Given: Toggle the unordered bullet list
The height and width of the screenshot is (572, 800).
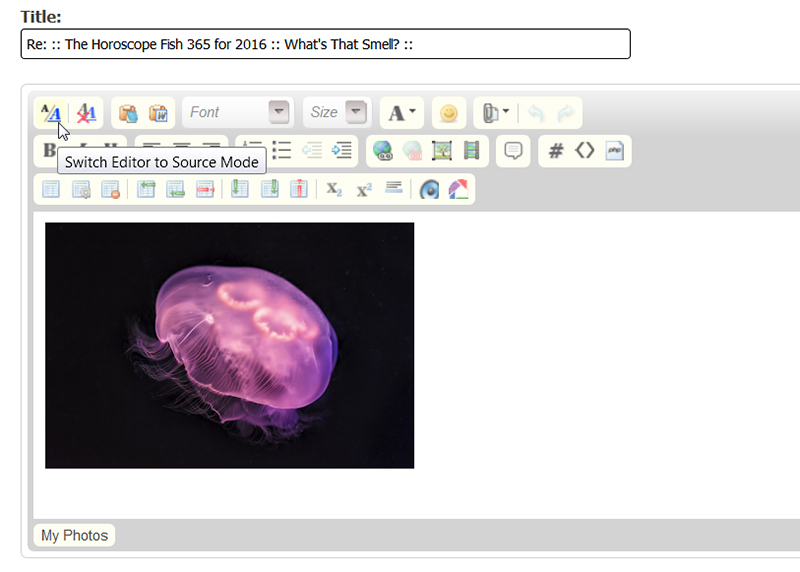Looking at the screenshot, I should [x=282, y=150].
